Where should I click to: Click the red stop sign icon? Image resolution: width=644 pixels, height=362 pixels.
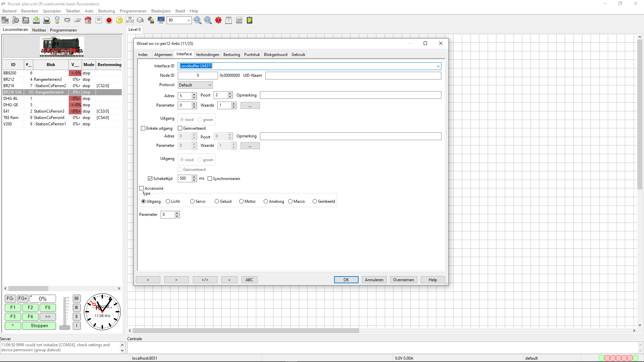(x=109, y=20)
